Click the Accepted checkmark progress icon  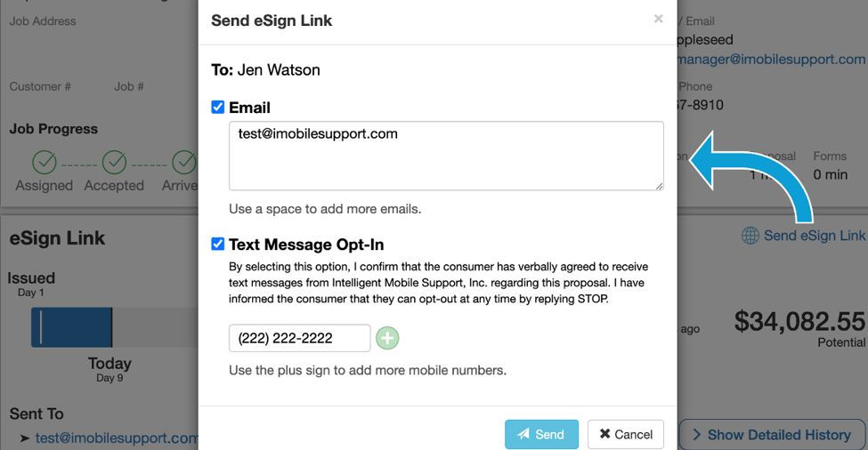[x=114, y=162]
